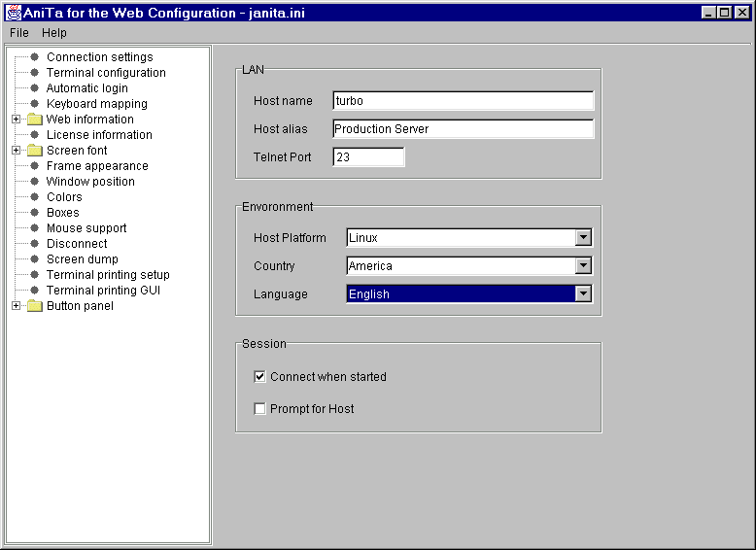The image size is (756, 550).
Task: Open the Help menu
Action: point(54,33)
